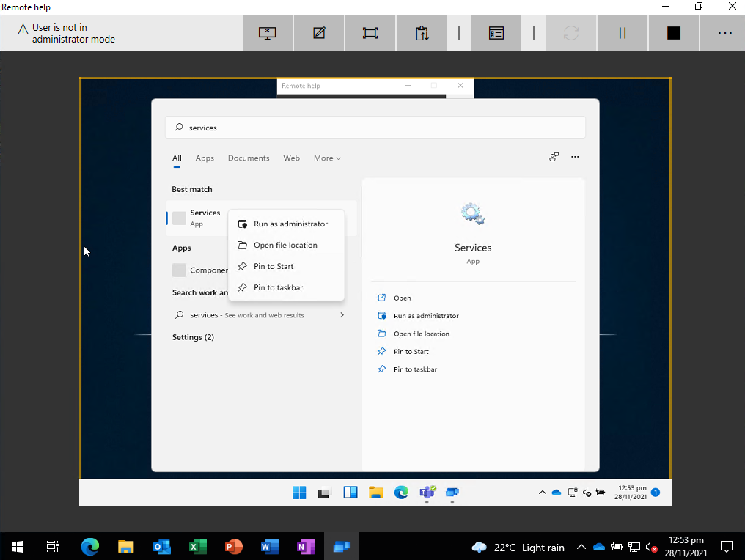Switch to the Documents search tab

249,158
